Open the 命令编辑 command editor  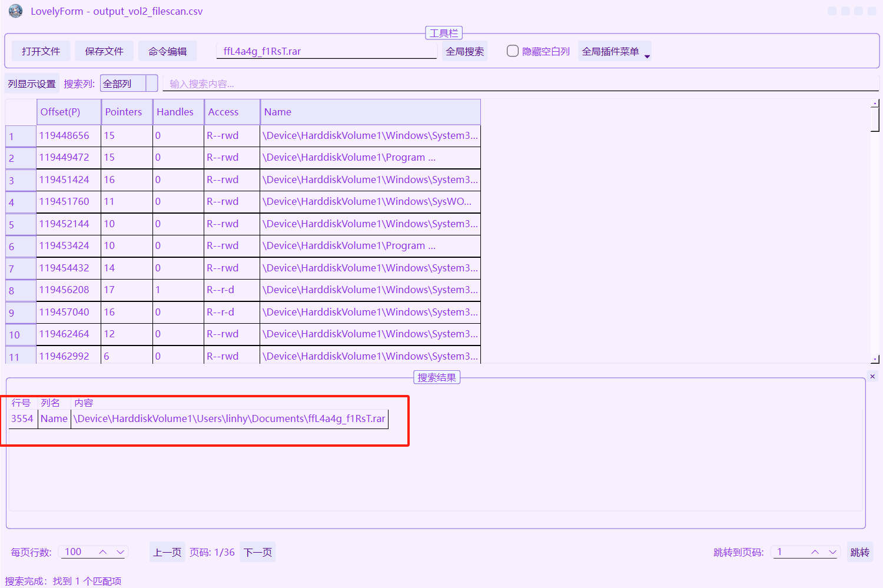[x=168, y=51]
